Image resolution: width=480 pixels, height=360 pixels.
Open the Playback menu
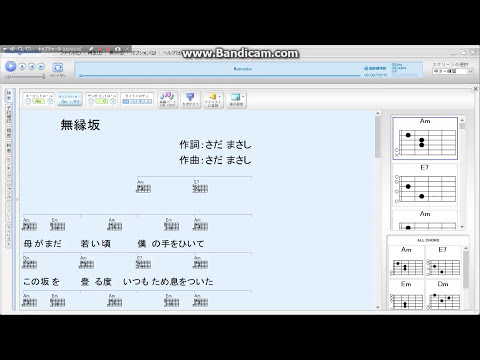95,53
